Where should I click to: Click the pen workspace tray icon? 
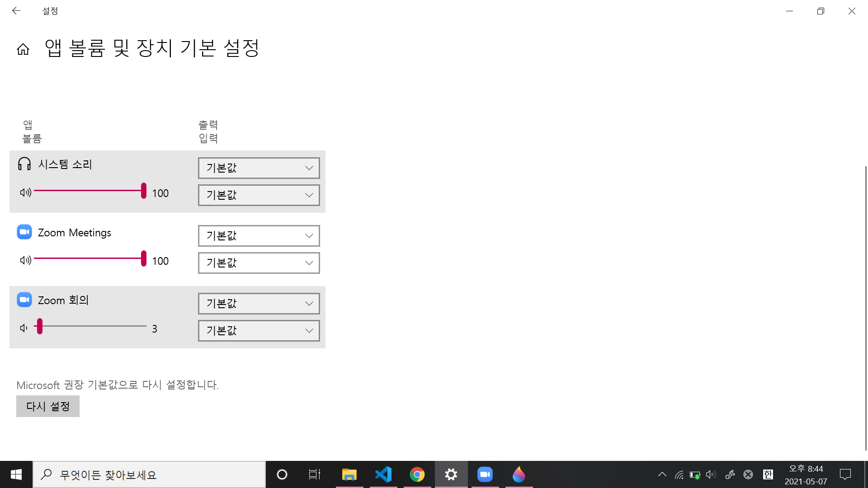730,474
